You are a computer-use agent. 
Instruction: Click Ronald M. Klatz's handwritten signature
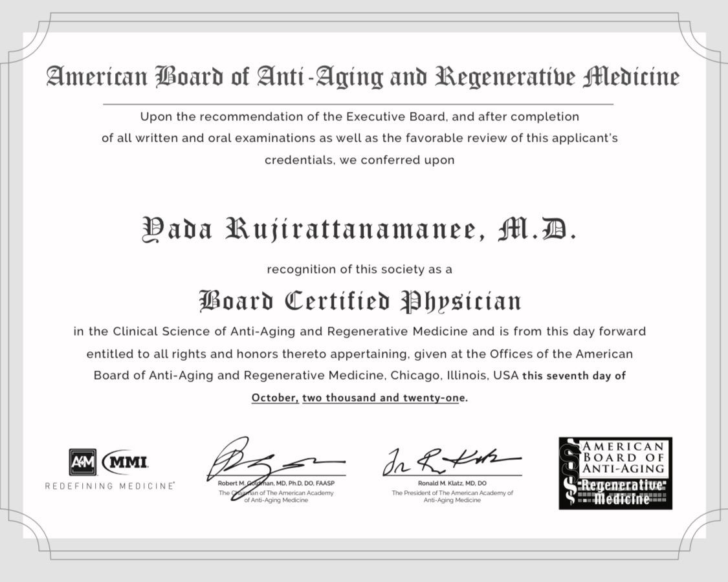[452, 461]
